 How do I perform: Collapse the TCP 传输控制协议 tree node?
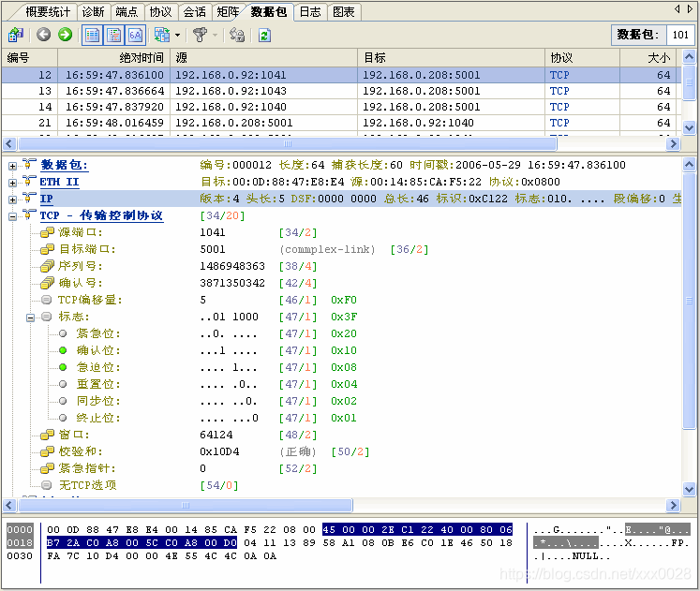tap(12, 216)
